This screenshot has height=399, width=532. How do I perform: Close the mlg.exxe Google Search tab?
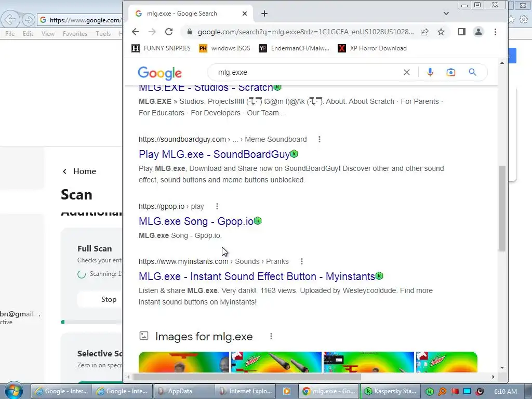pos(245,14)
